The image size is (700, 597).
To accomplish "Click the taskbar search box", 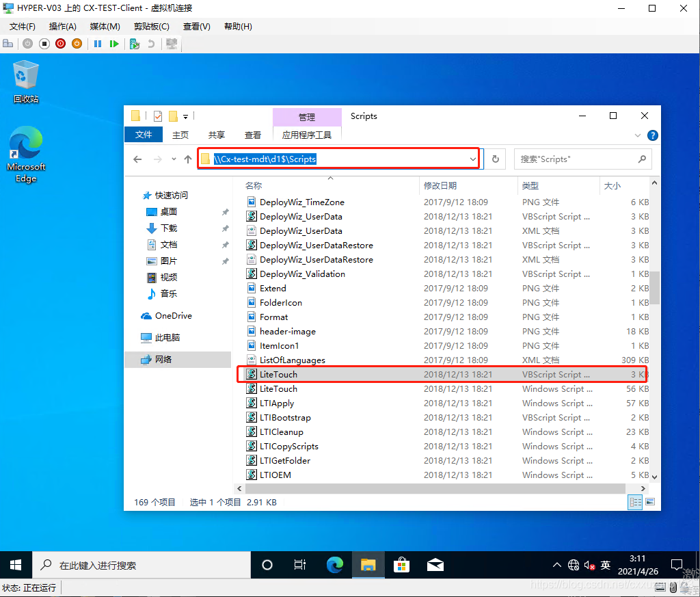I will pyautogui.click(x=142, y=566).
